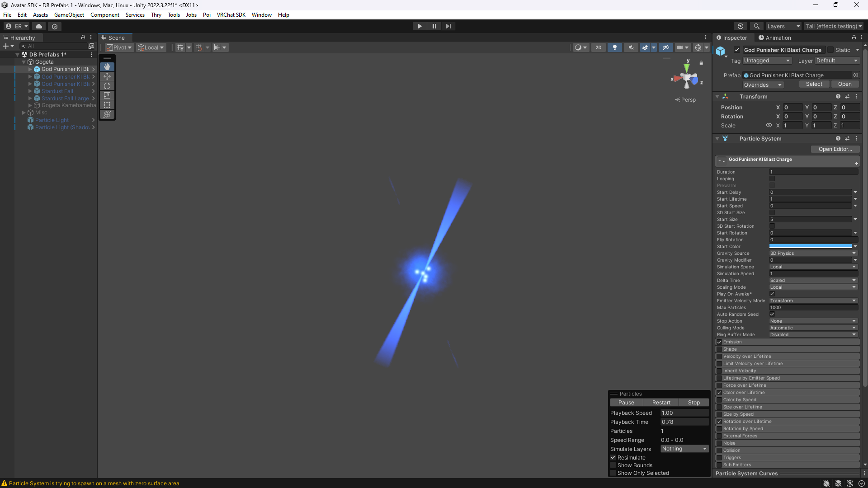Select the Rect transform tool
Image resolution: width=868 pixels, height=488 pixels.
coord(107,105)
